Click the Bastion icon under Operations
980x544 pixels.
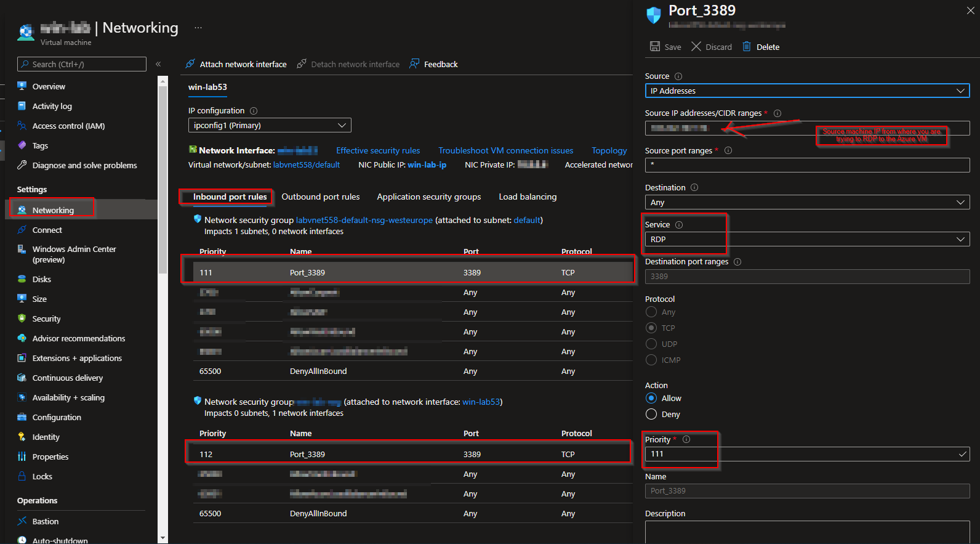pos(22,521)
